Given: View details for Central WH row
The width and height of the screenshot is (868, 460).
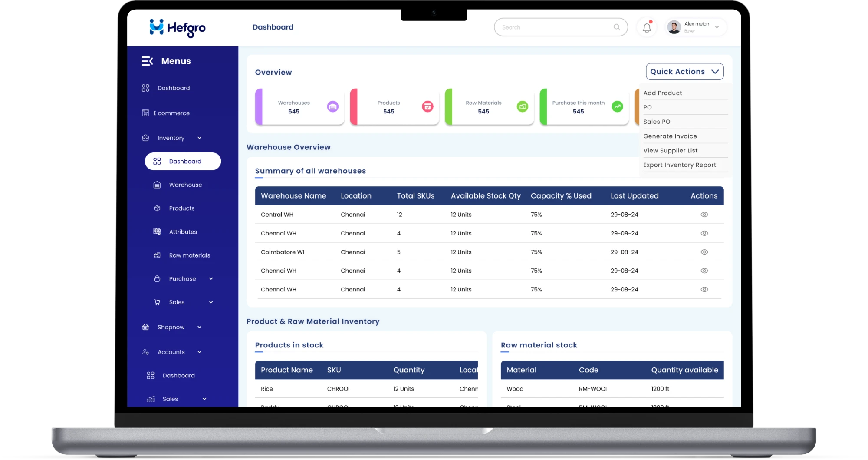Looking at the screenshot, I should [x=704, y=214].
